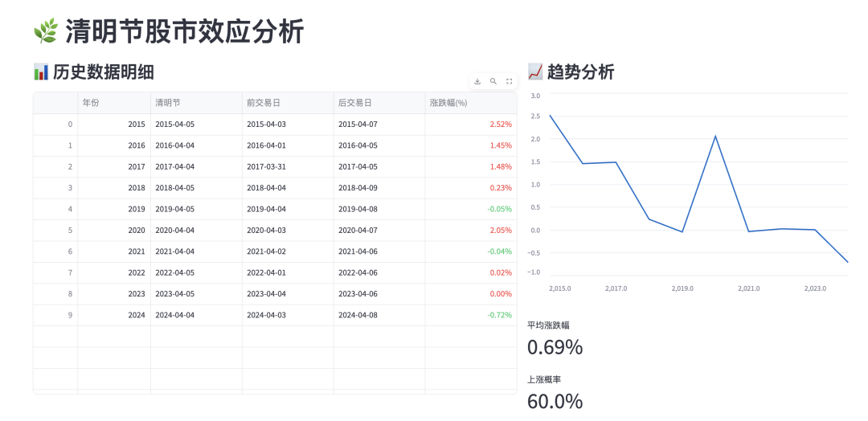Select the 2.05% cell for 2020
The width and height of the screenshot is (868, 421).
tap(471, 230)
